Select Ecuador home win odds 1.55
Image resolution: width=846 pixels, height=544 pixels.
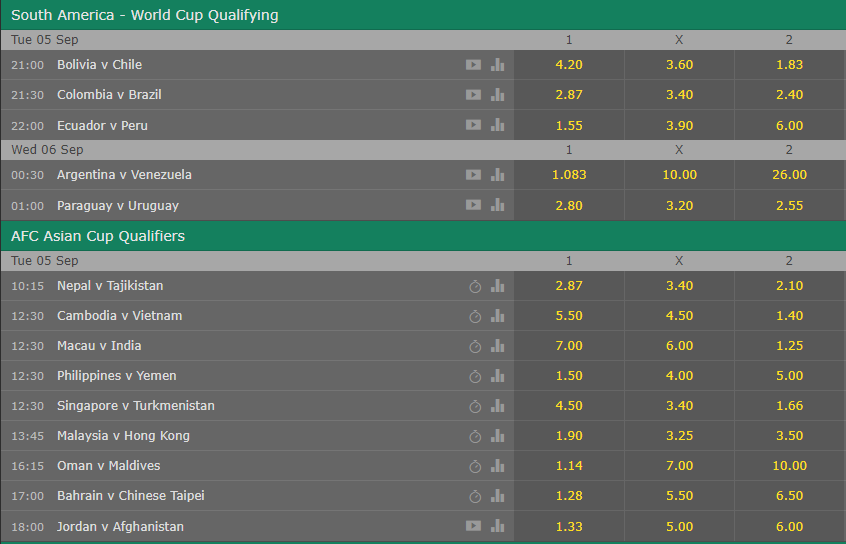click(569, 125)
